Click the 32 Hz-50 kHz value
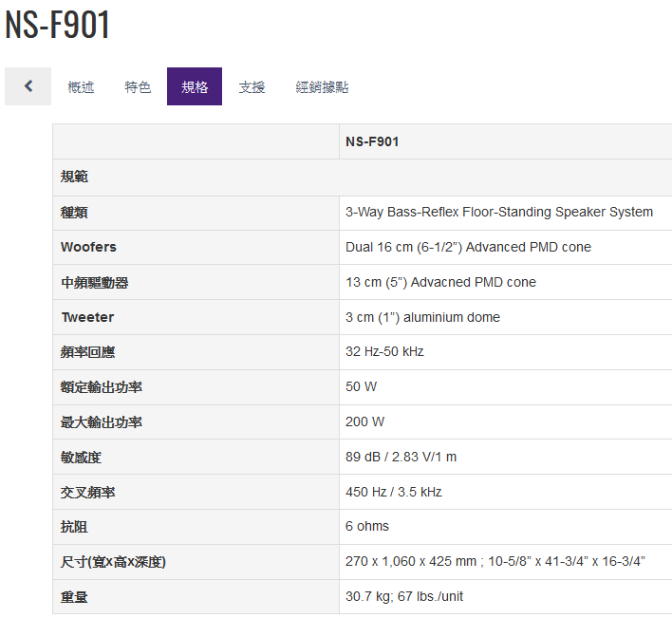Image resolution: width=672 pixels, height=618 pixels. click(x=384, y=352)
